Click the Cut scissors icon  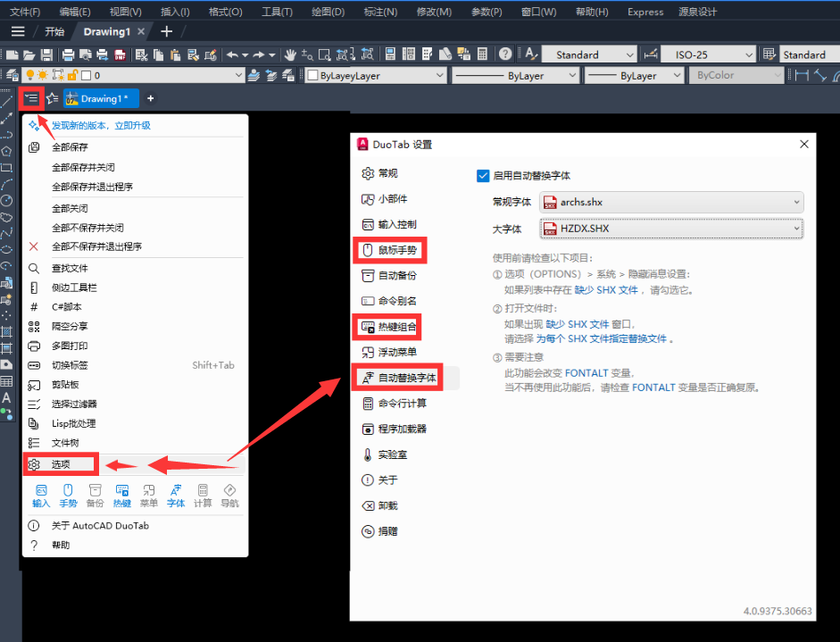(x=141, y=54)
